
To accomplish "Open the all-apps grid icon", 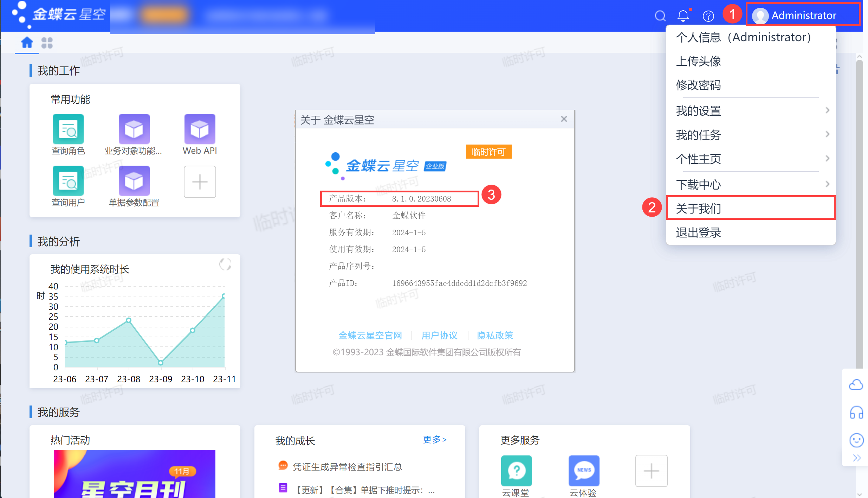I will [x=47, y=43].
